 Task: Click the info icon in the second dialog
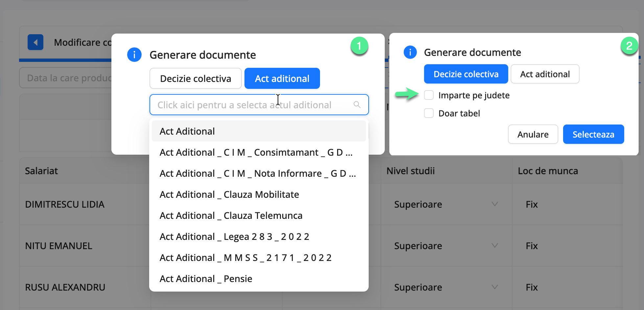(x=410, y=52)
